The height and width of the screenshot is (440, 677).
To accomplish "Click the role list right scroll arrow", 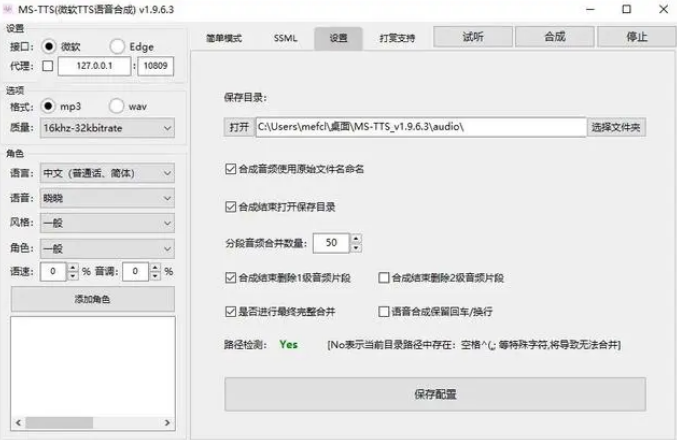I will (168, 423).
